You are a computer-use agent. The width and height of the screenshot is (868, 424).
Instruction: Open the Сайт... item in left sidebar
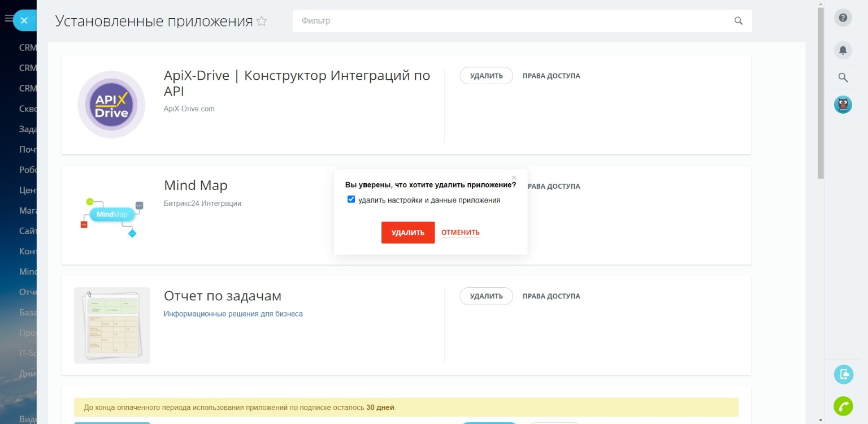28,231
